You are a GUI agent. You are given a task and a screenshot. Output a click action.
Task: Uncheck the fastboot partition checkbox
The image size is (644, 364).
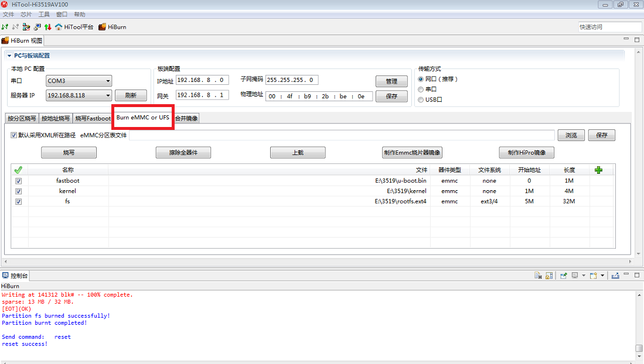point(19,181)
